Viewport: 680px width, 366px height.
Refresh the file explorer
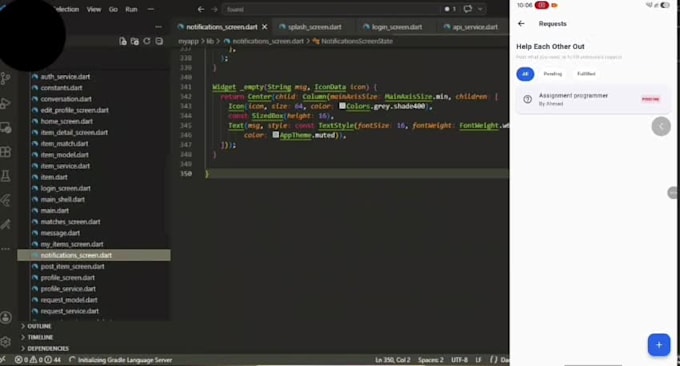(x=147, y=41)
